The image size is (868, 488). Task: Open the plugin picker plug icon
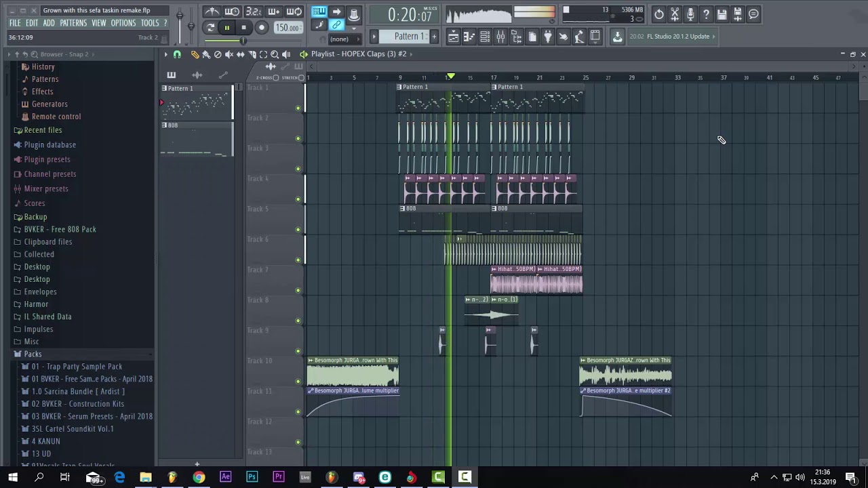tap(548, 37)
